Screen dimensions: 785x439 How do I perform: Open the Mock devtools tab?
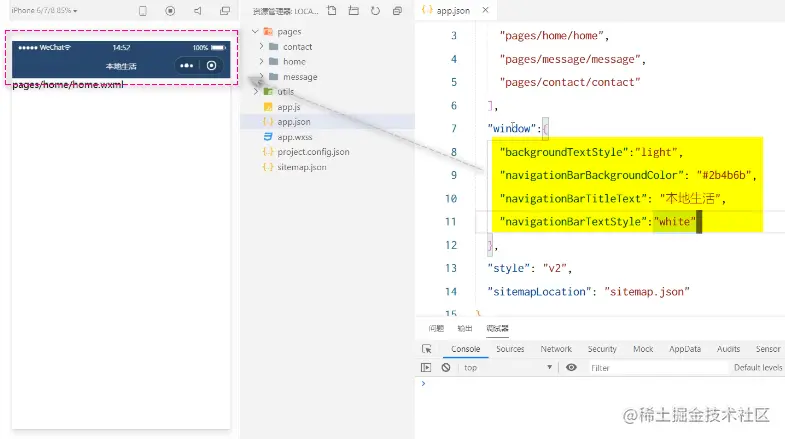643,349
